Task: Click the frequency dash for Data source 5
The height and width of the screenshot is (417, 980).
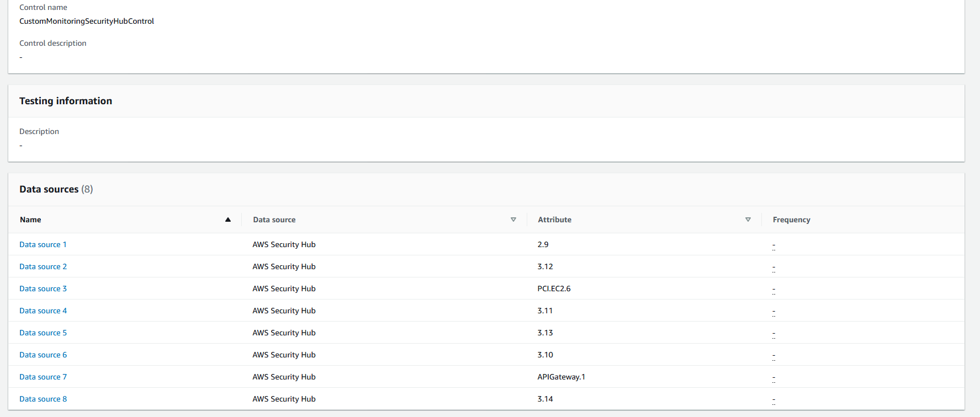Action: pos(774,334)
